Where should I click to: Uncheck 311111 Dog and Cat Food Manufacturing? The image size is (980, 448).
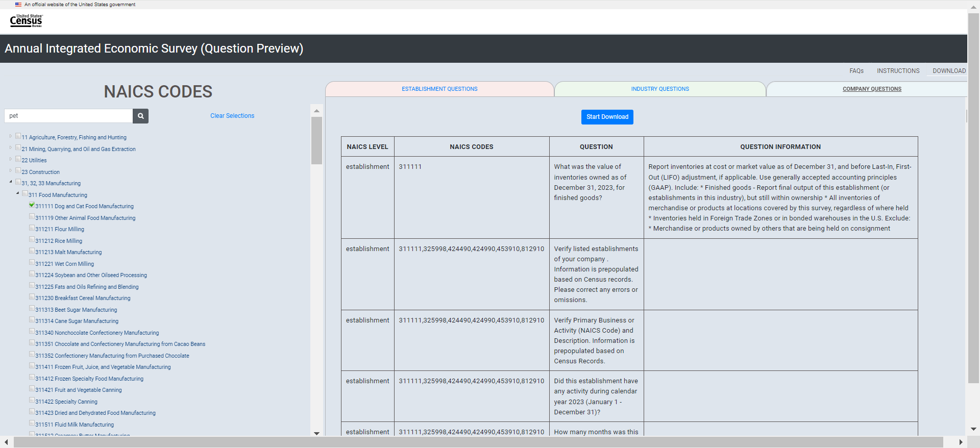[32, 205]
